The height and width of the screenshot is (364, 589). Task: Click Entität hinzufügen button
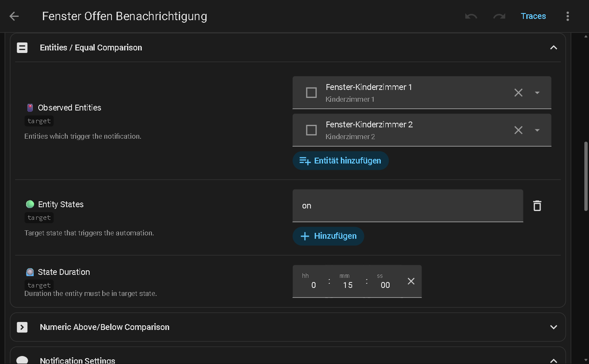tap(340, 161)
